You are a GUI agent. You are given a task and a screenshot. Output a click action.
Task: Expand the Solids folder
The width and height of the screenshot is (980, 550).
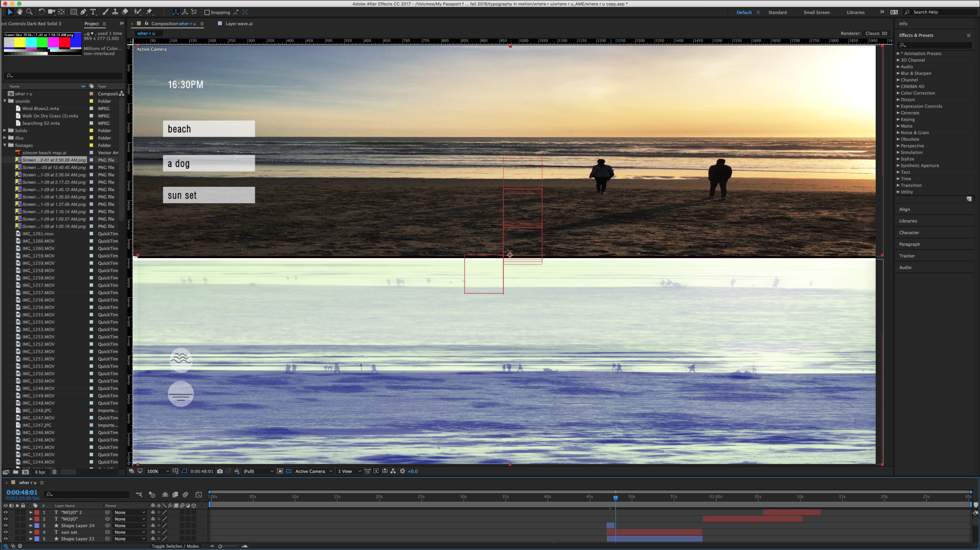tap(5, 130)
